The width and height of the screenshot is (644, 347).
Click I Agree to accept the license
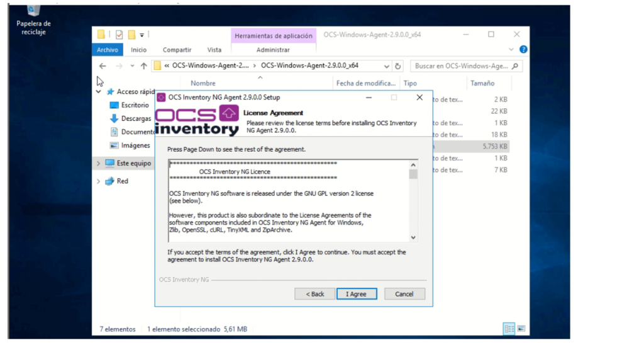(356, 294)
